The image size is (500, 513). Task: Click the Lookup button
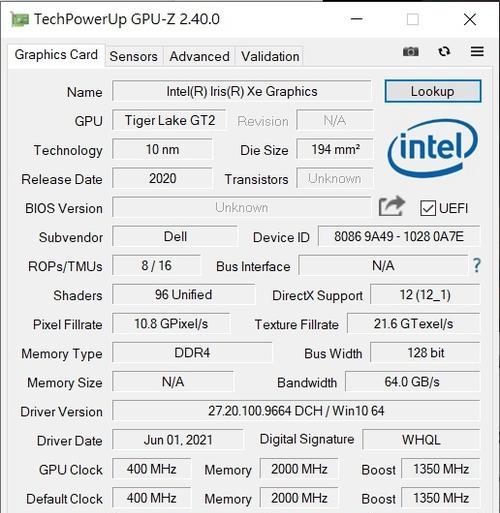[x=433, y=91]
